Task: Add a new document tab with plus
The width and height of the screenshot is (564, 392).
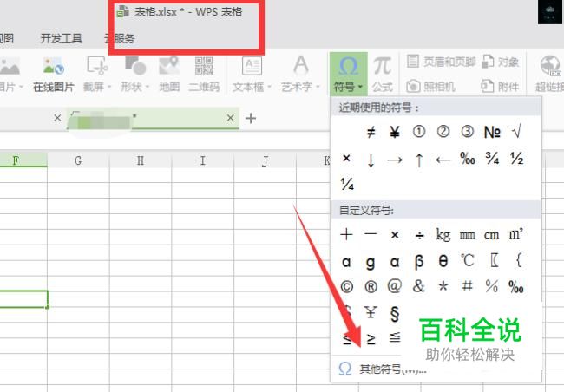Action: click(x=251, y=118)
